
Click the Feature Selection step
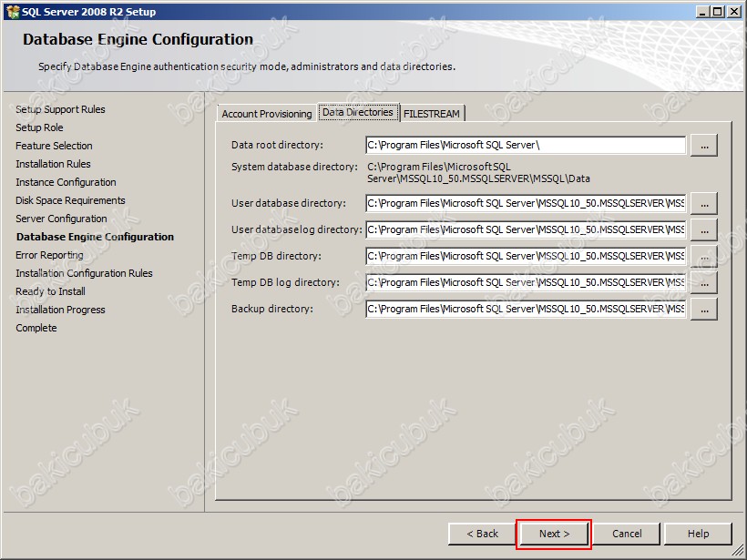55,146
